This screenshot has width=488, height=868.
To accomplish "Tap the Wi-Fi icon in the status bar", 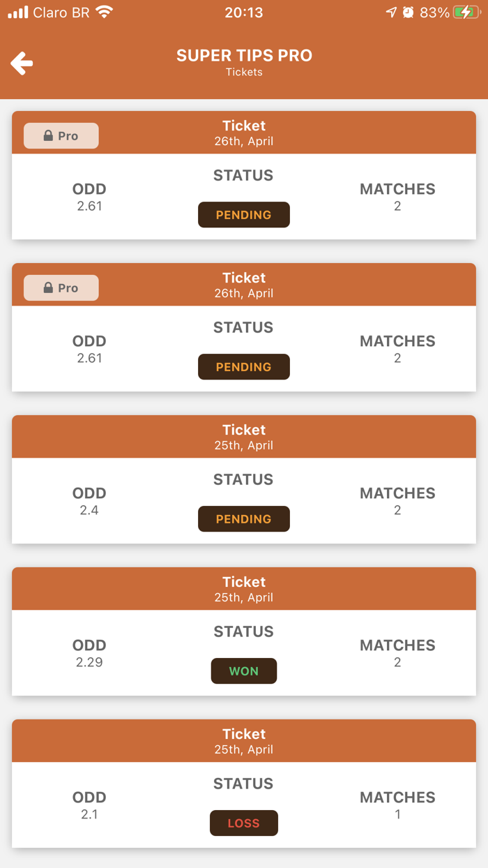I will pyautogui.click(x=103, y=11).
